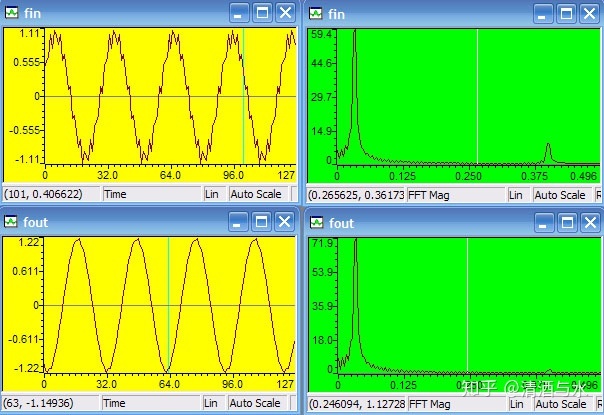Image resolution: width=604 pixels, height=415 pixels.
Task: Click the y-axis label 35.9 in fout FFT plot
Action: click(322, 306)
